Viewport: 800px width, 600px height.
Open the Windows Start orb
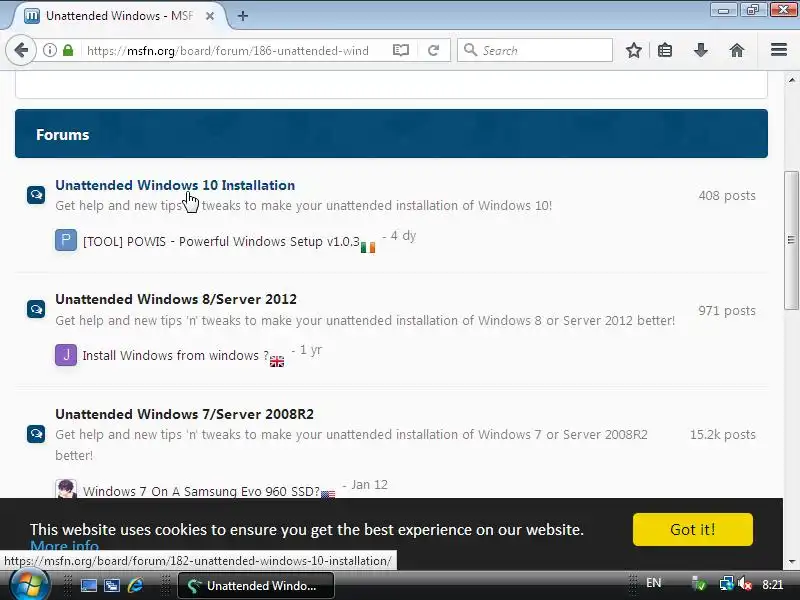click(x=29, y=585)
